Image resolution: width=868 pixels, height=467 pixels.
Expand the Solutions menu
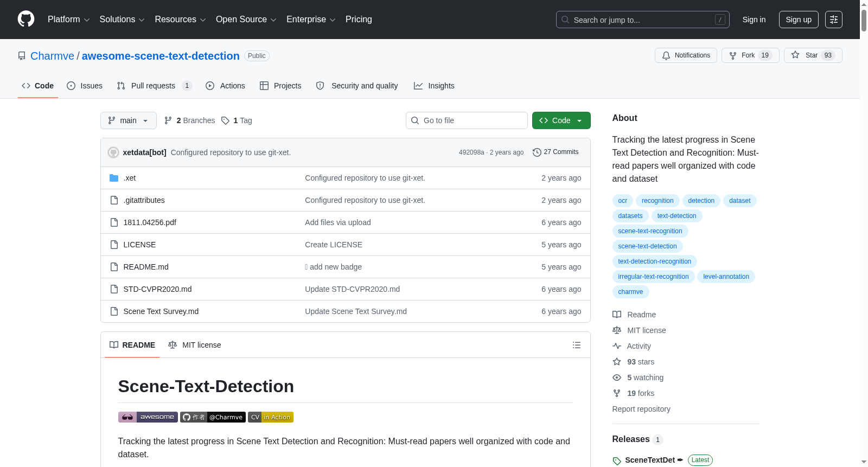point(122,20)
